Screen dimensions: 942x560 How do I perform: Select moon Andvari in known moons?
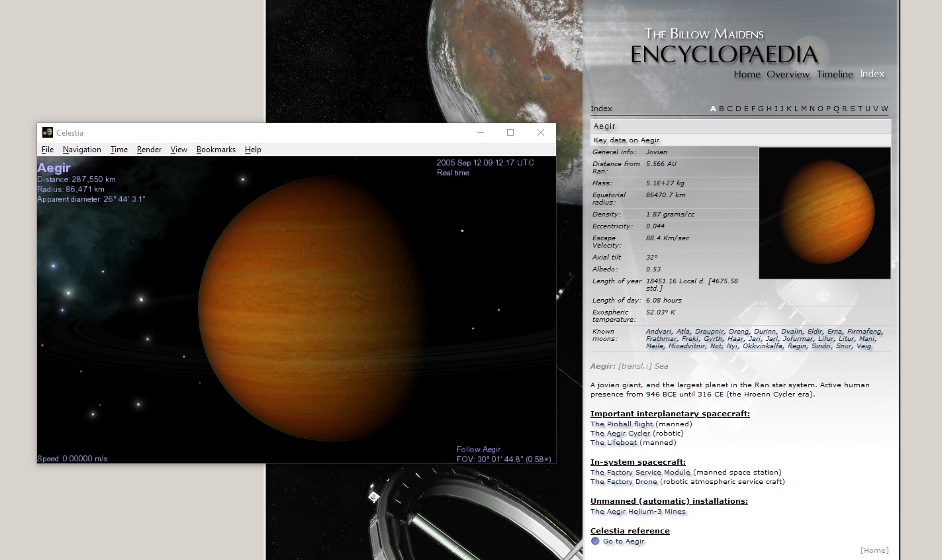tap(659, 331)
